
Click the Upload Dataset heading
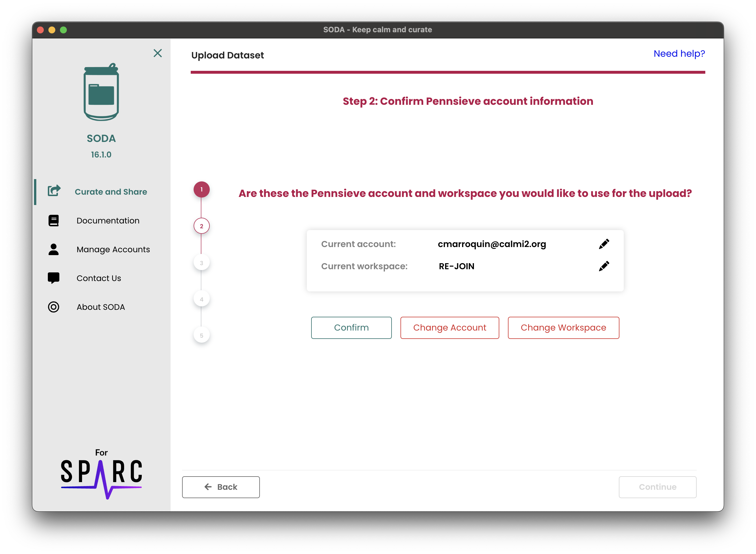[x=228, y=55]
